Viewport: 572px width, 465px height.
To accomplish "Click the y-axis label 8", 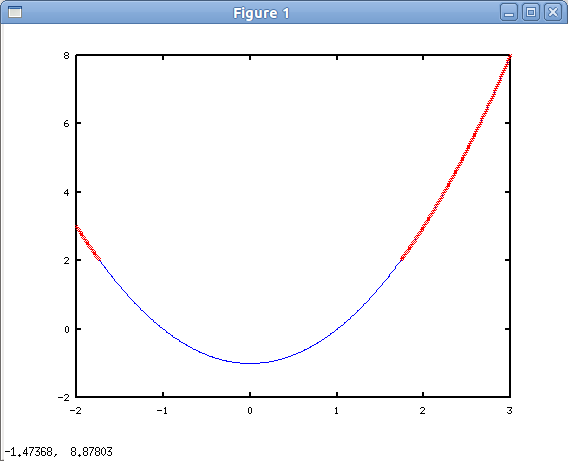I will [66, 55].
